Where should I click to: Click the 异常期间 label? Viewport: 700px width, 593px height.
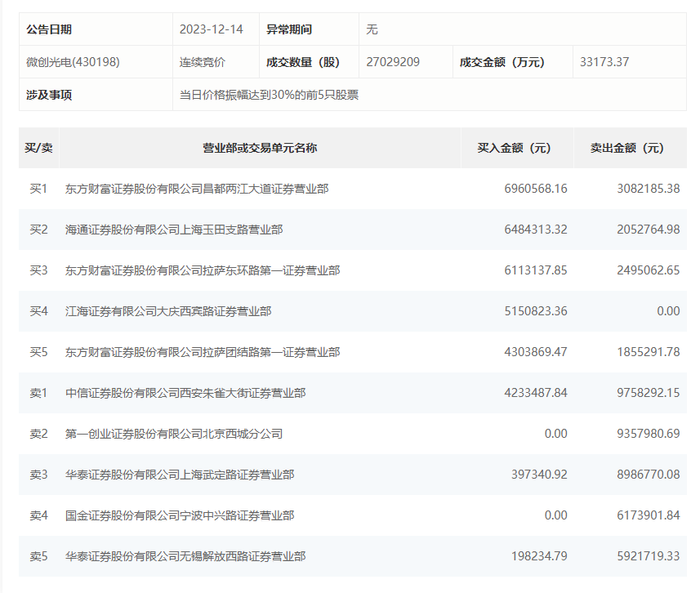[x=289, y=29]
